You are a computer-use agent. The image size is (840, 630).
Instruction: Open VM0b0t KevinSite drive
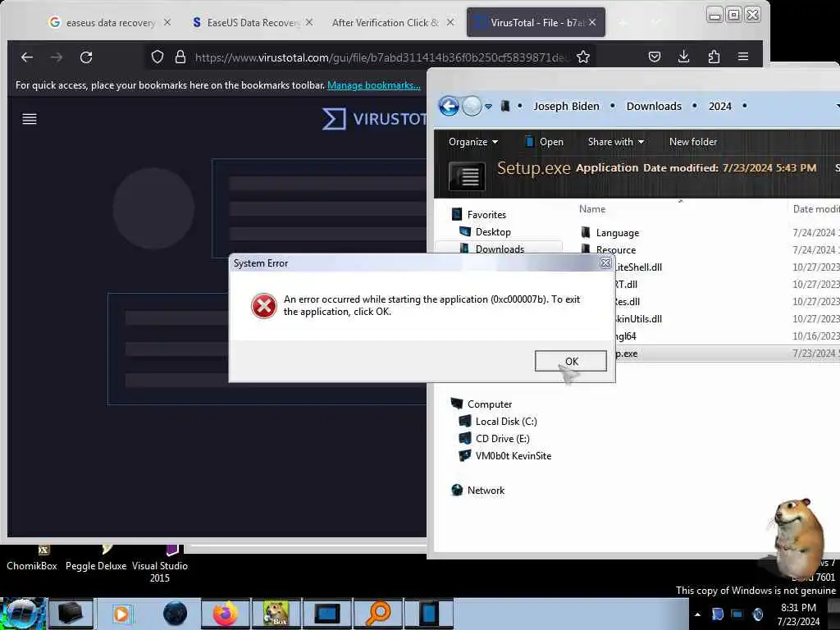tap(513, 455)
